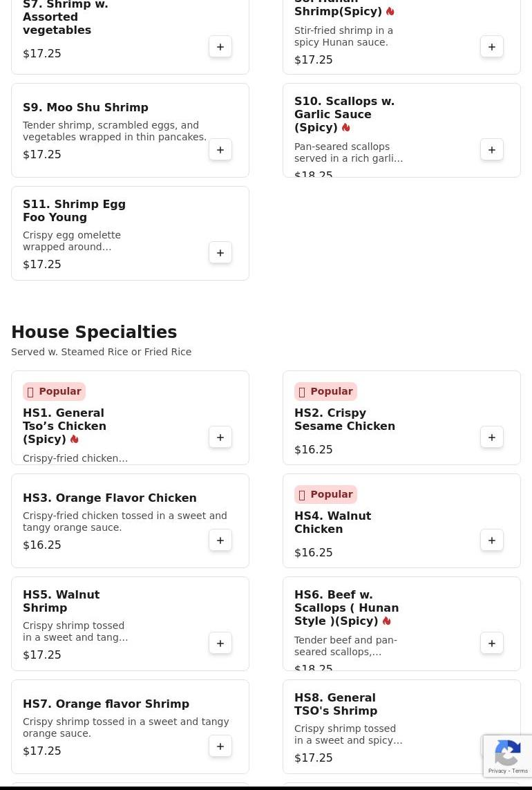532x790 pixels.
Task: Add HS5 Walnut Shrimp to cart
Action: [x=220, y=643]
